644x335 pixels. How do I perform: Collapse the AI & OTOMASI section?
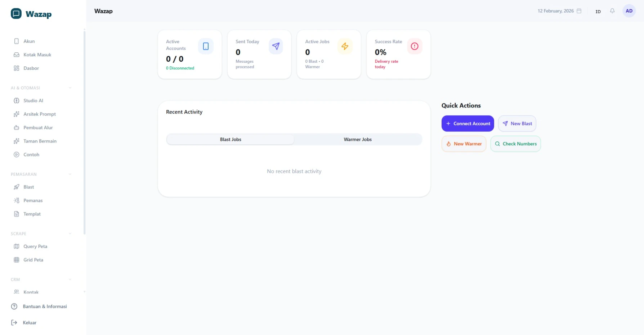[70, 88]
